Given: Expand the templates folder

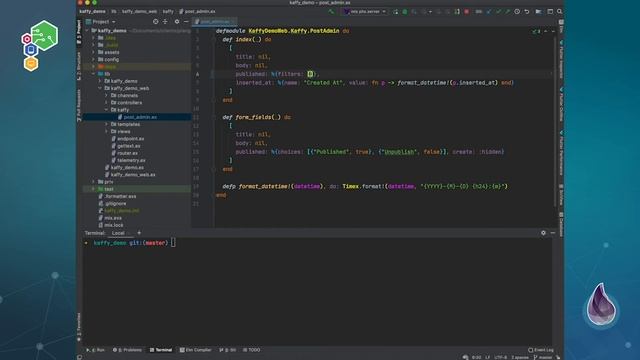Looking at the screenshot, I should pyautogui.click(x=107, y=124).
